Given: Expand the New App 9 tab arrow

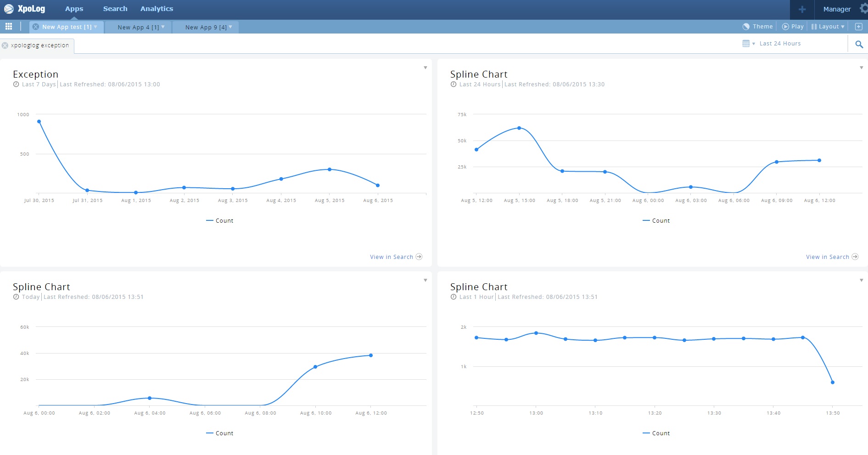Looking at the screenshot, I should point(230,27).
